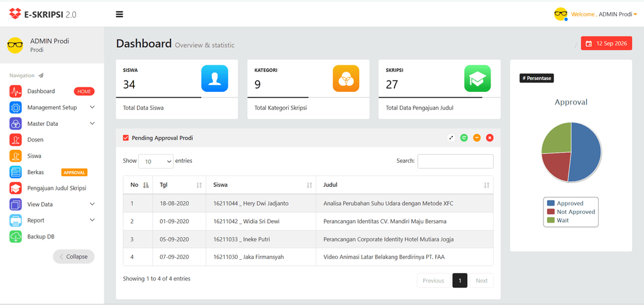Screen dimensions: 644x305
Task: Click the blue Berkas document icon
Action: [16, 172]
